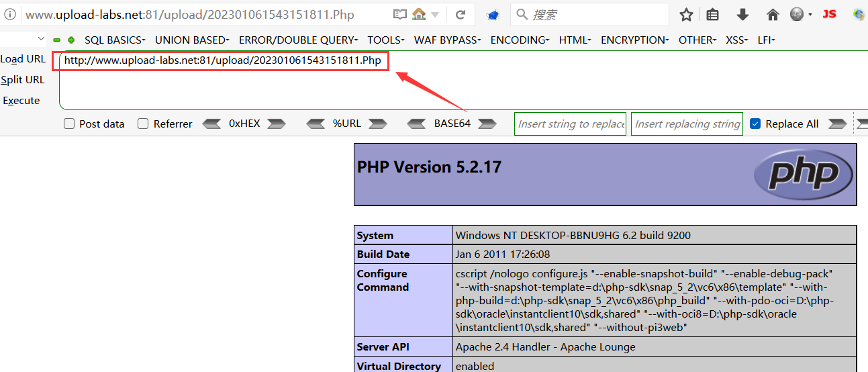Click the house icon in the address bar
Screen dimensions: 868x372
tap(419, 14)
